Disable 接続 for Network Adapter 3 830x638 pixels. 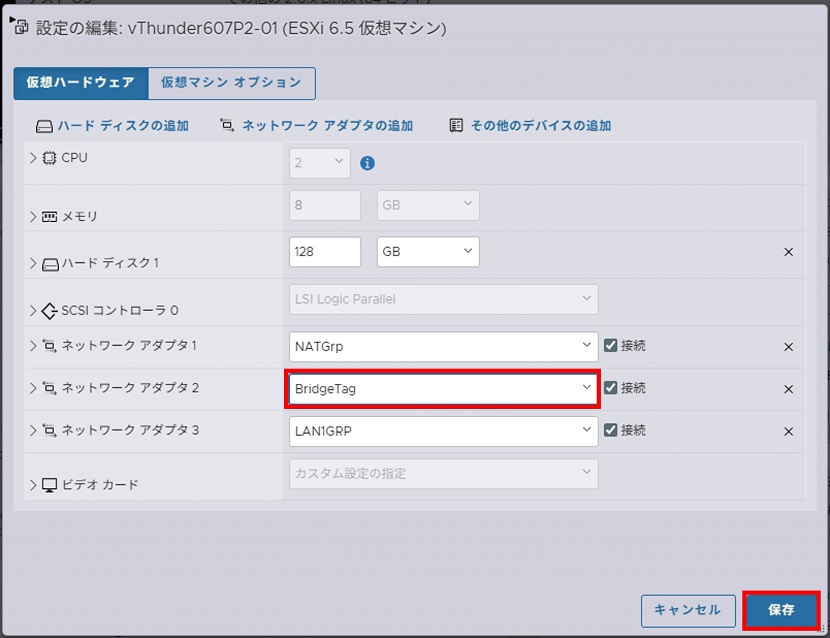[x=610, y=431]
